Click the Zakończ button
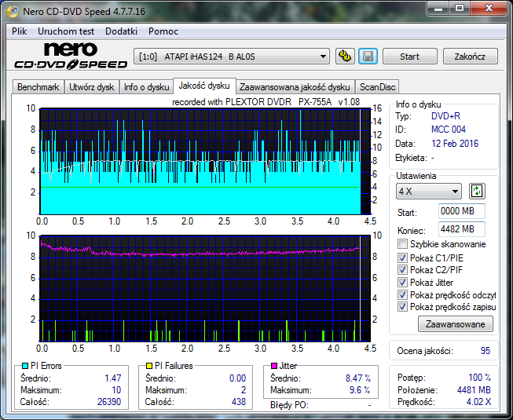 click(470, 57)
